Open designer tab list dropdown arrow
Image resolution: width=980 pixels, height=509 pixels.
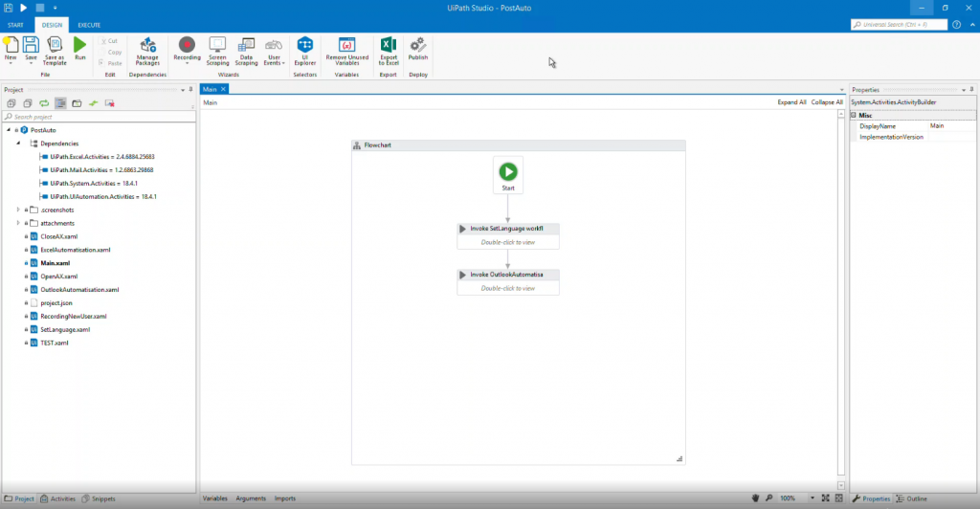click(x=841, y=89)
